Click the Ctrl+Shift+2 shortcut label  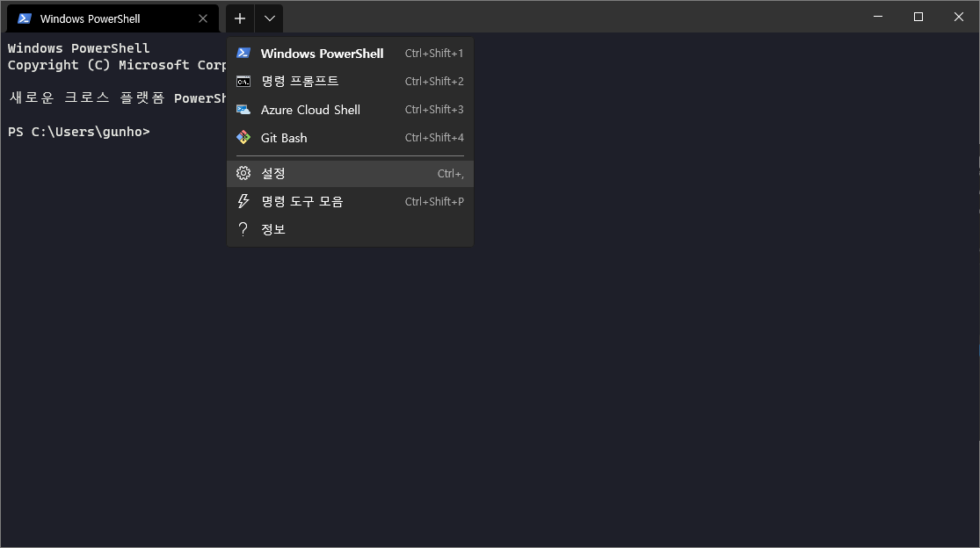click(434, 81)
